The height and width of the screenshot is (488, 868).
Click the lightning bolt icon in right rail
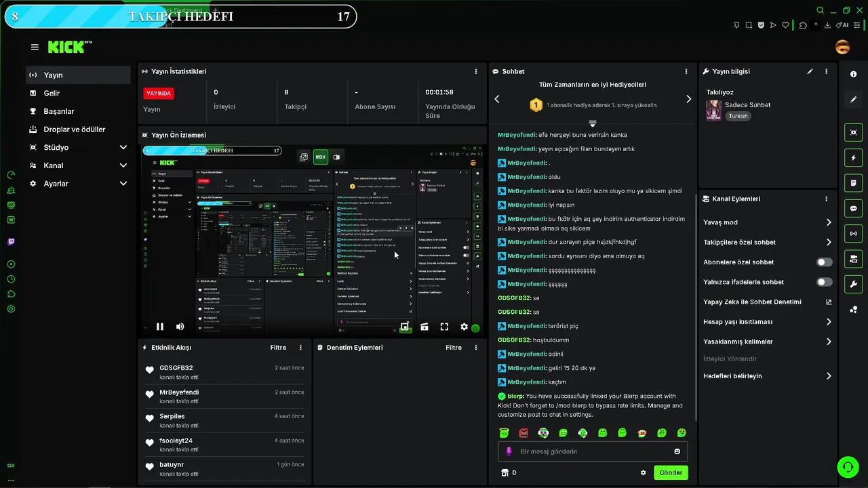pos(854,158)
